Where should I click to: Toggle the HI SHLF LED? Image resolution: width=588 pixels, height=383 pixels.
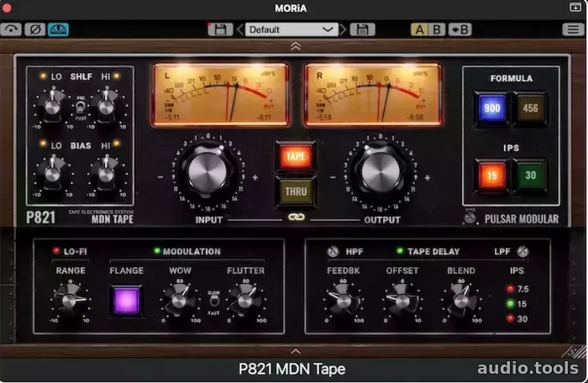[x=117, y=76]
